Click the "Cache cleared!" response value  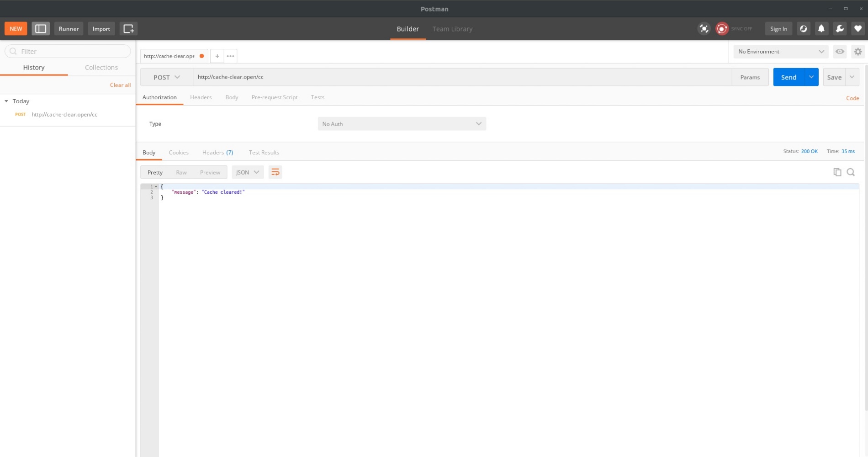223,192
